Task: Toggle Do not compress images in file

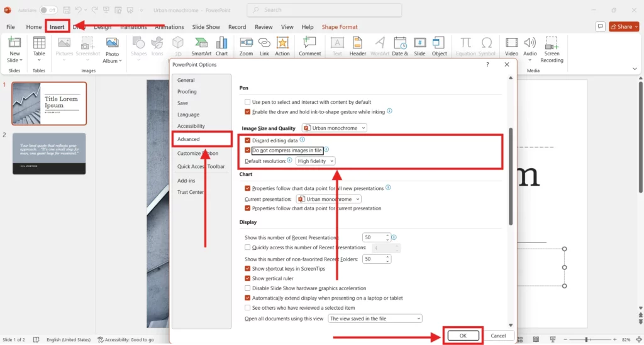Action: 247,150
